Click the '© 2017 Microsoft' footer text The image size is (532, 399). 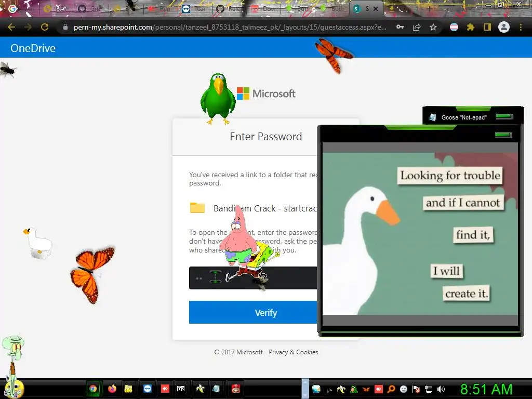point(238,352)
